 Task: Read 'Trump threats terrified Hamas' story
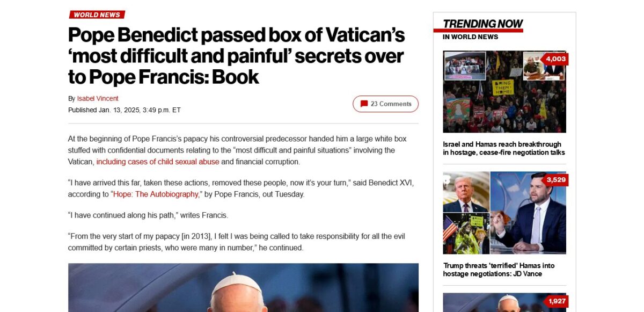[x=499, y=270]
